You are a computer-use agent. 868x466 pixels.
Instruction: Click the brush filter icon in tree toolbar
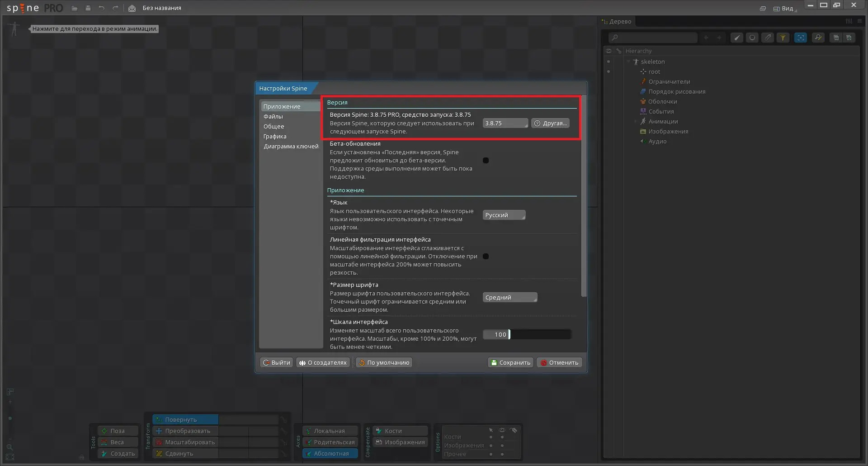(737, 38)
